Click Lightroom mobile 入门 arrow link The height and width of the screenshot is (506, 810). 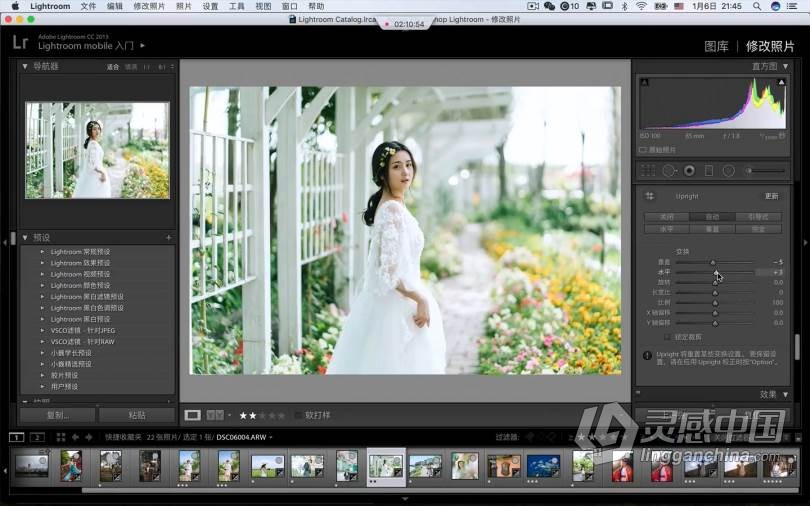tap(143, 45)
